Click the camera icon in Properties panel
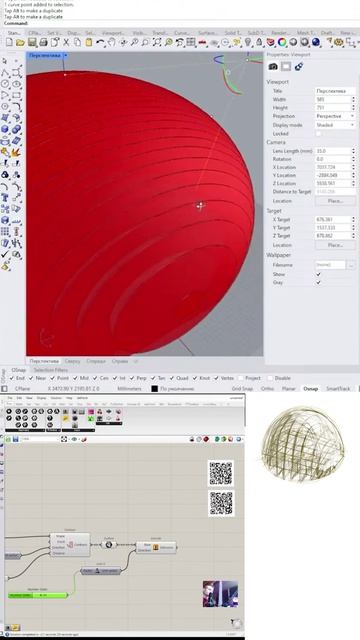Image resolution: width=360 pixels, height=640 pixels. point(273,66)
